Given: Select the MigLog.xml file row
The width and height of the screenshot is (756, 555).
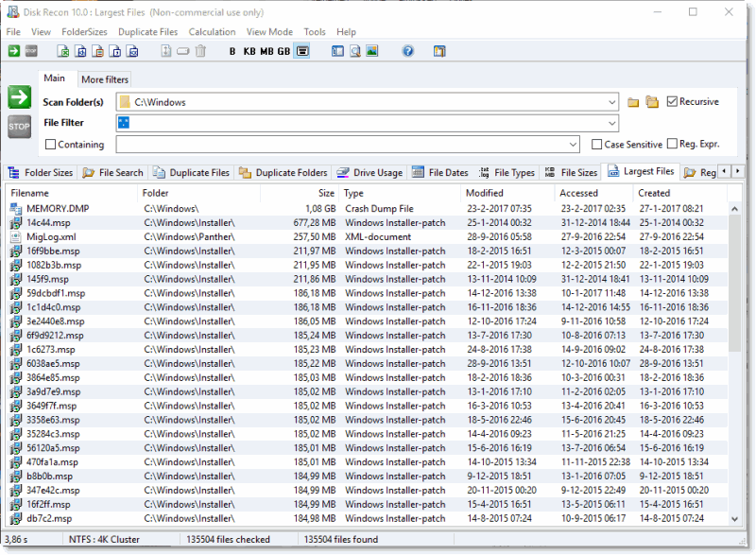Looking at the screenshot, I should click(367, 236).
